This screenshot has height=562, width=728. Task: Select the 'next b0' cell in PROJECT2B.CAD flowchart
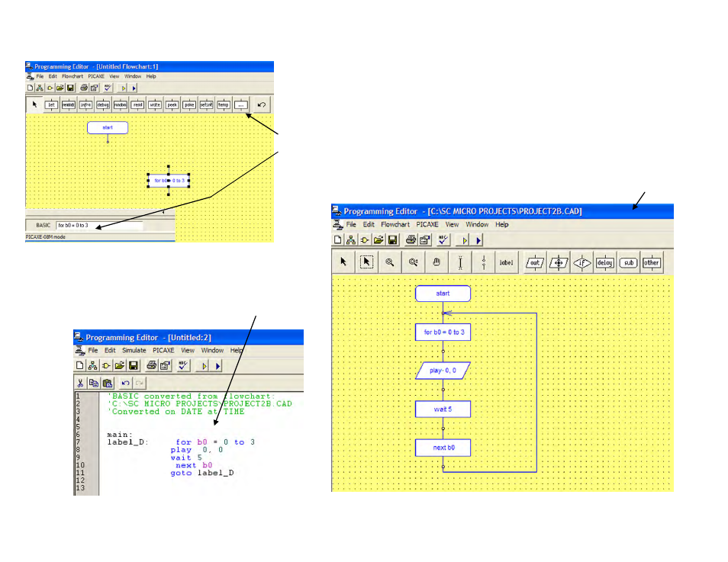click(x=443, y=448)
